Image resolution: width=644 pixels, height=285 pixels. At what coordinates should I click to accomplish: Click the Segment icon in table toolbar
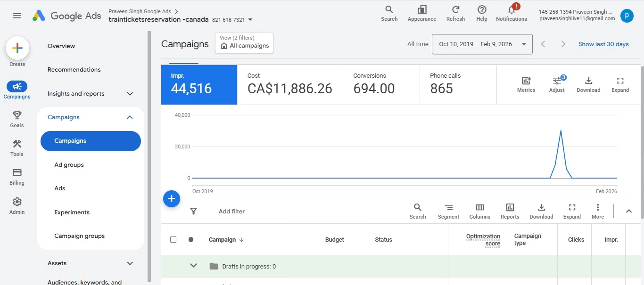[448, 208]
